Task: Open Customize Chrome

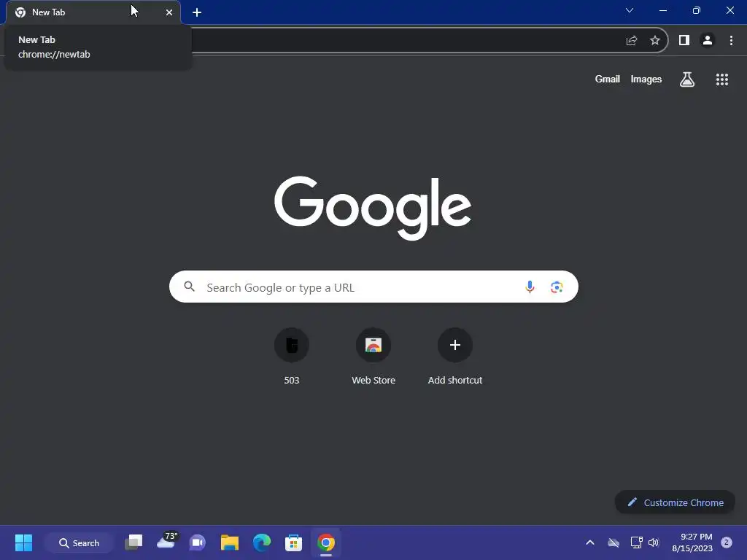Action: pyautogui.click(x=675, y=502)
